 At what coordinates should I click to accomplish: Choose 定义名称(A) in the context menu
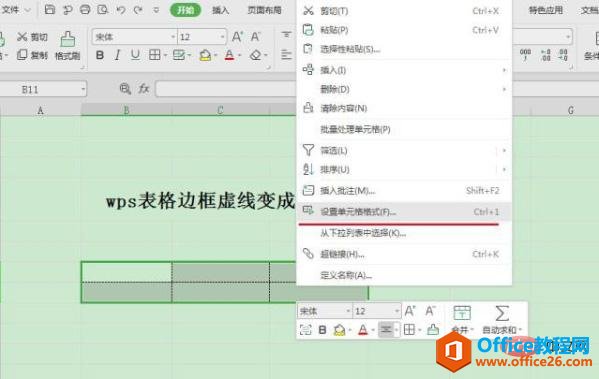tap(404, 275)
